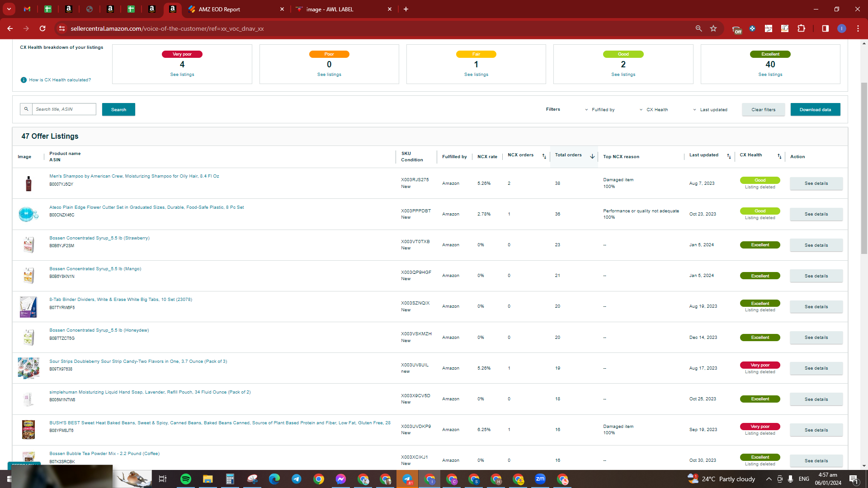Open How is CX Health calculated link
Viewport: 868px width, 488px height.
[60, 80]
